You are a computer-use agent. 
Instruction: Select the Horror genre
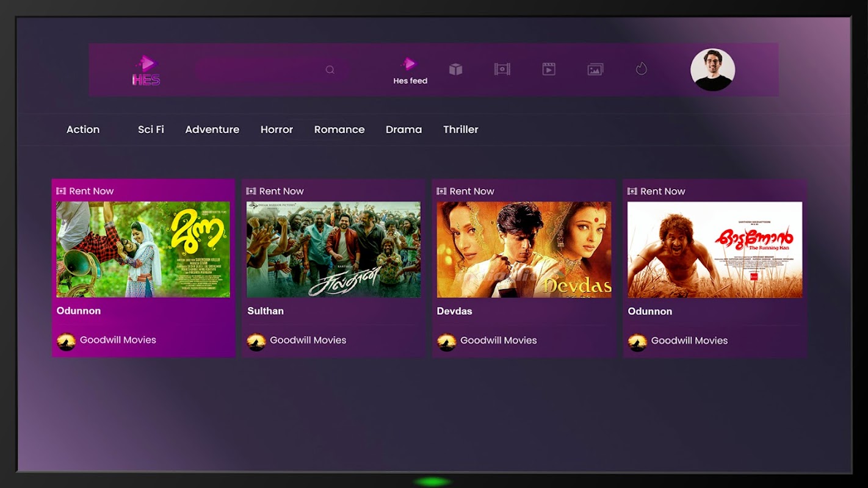[x=277, y=129]
